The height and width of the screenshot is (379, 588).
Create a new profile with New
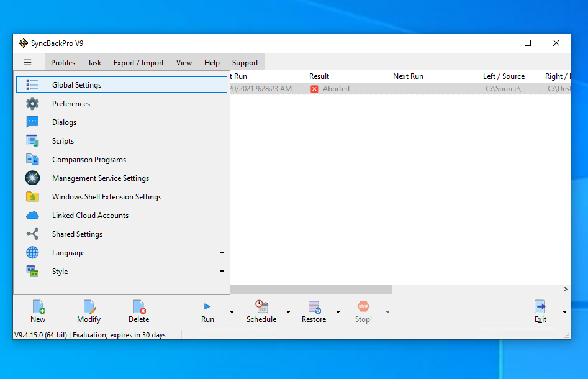pos(38,311)
